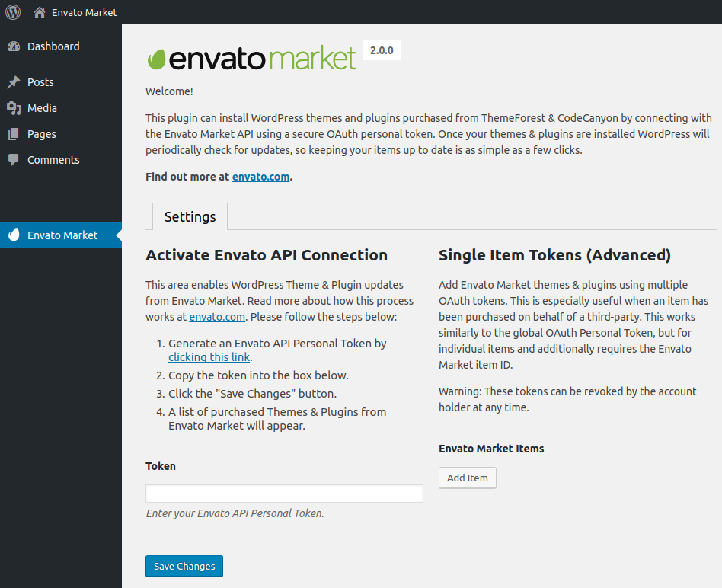Switch to the Settings tab
This screenshot has width=722, height=588.
190,216
